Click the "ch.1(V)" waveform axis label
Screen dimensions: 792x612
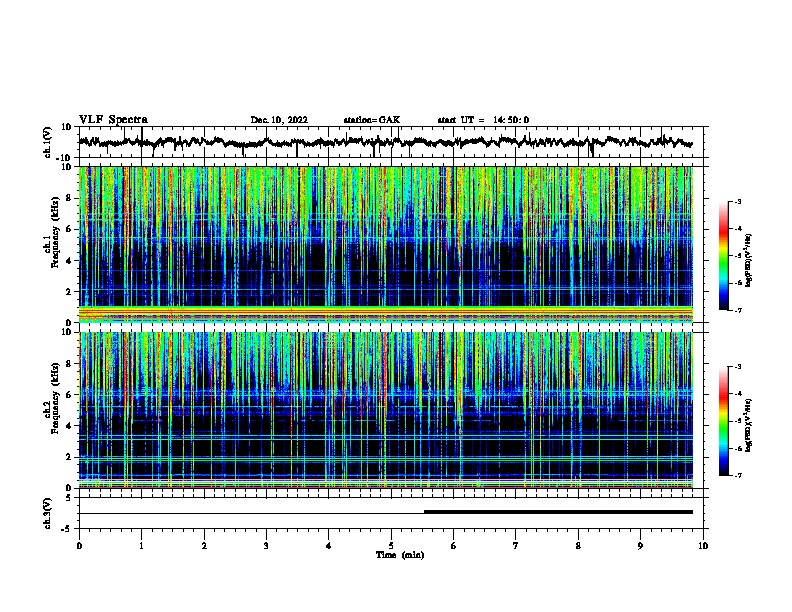pyautogui.click(x=49, y=142)
